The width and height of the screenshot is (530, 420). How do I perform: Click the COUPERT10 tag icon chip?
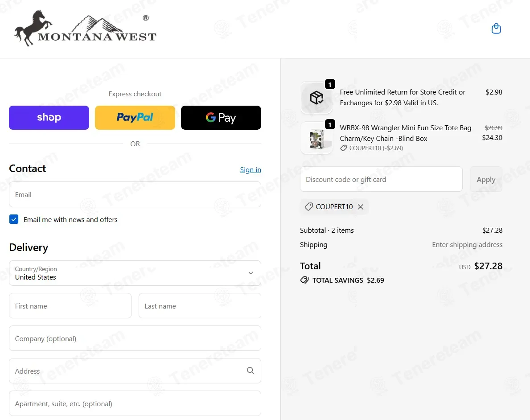coord(308,206)
